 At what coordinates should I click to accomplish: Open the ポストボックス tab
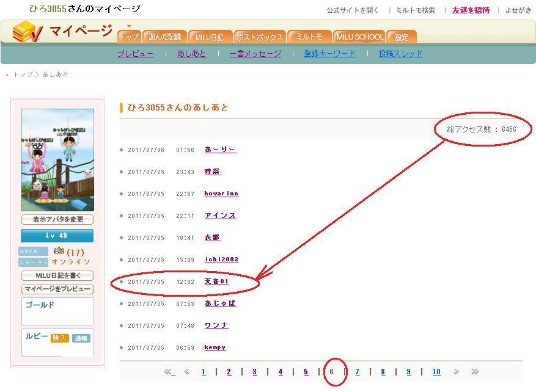pyautogui.click(x=259, y=37)
